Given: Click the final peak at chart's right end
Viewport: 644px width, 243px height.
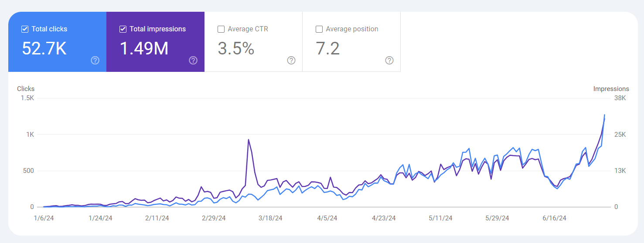Looking at the screenshot, I should click(x=604, y=115).
